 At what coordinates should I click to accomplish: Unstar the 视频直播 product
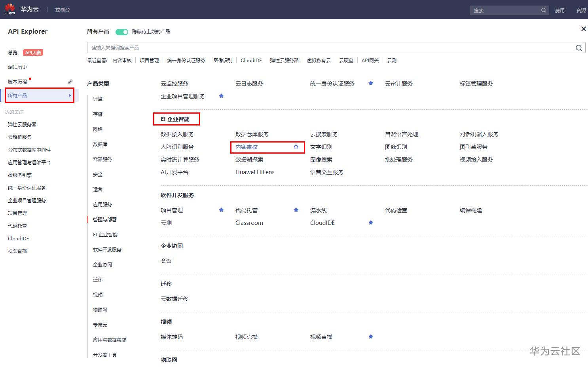371,337
